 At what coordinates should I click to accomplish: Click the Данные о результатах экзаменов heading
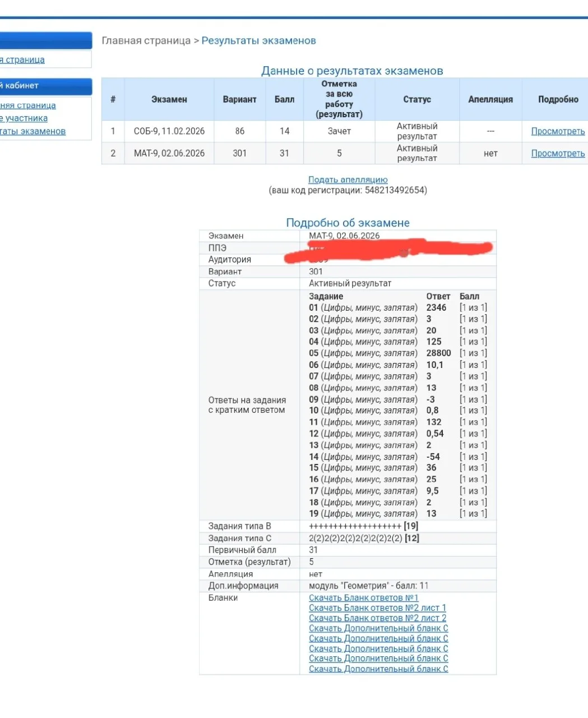tap(352, 71)
